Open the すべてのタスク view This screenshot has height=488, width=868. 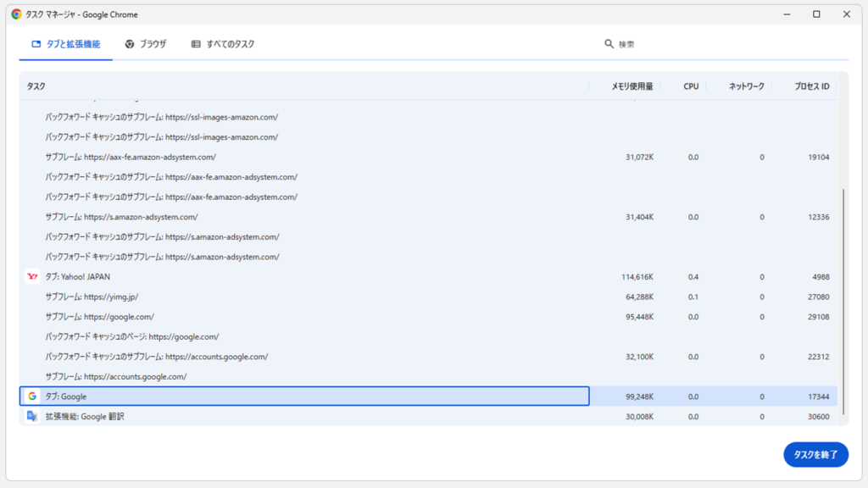[222, 42]
